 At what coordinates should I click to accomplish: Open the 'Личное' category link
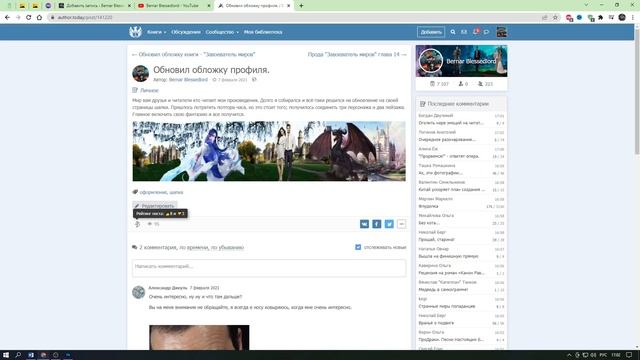[149, 90]
